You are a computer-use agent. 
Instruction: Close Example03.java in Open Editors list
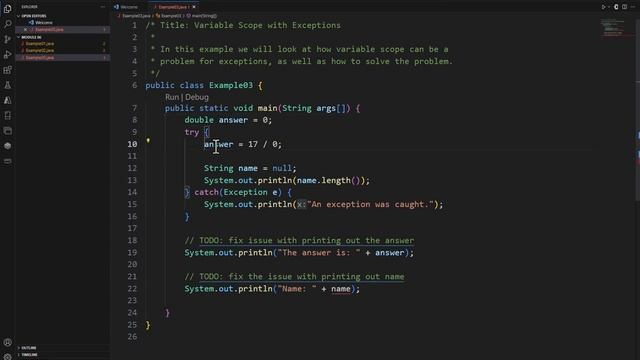coord(25,30)
